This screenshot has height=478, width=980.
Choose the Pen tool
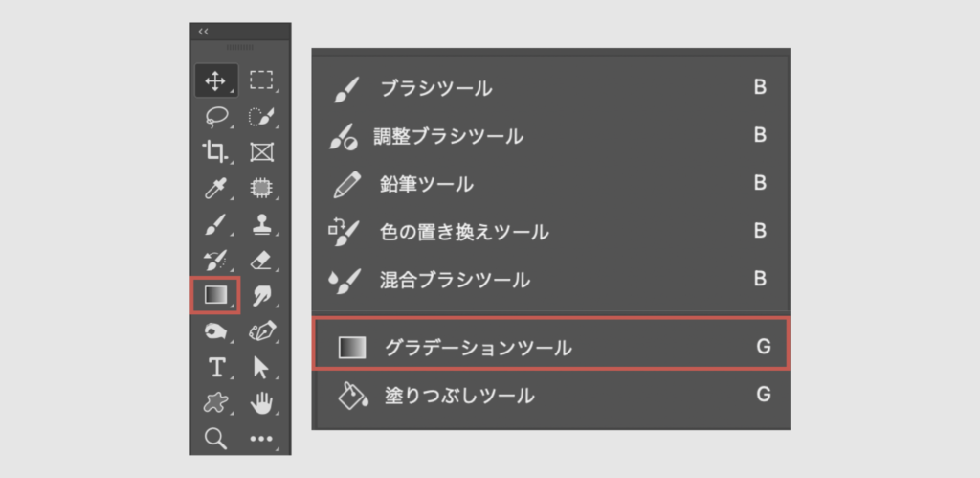pos(261,331)
